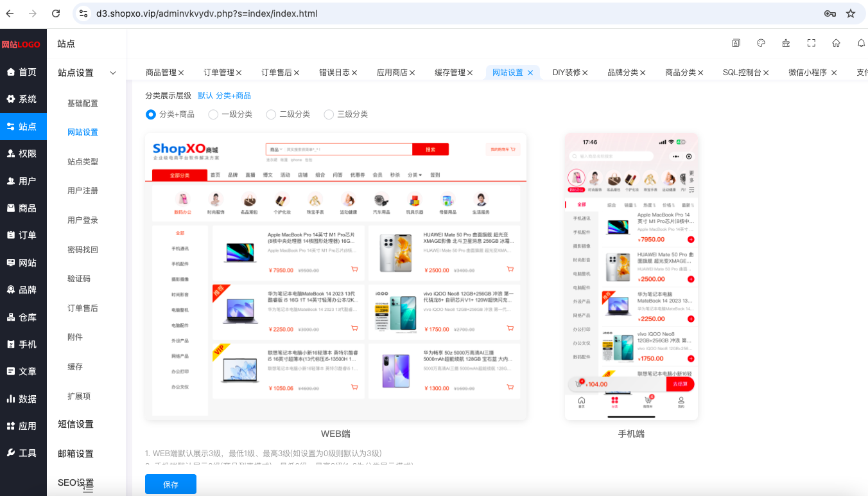Click the home icon in the top header

[x=836, y=43]
